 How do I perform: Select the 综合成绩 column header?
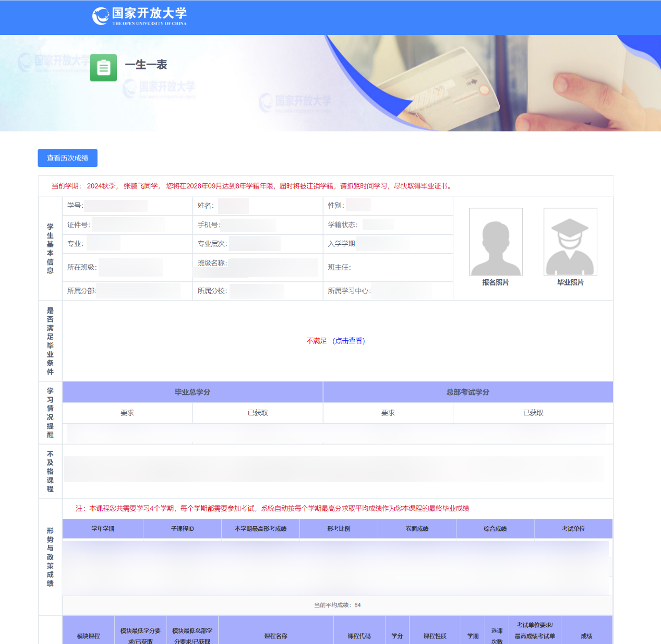[495, 529]
